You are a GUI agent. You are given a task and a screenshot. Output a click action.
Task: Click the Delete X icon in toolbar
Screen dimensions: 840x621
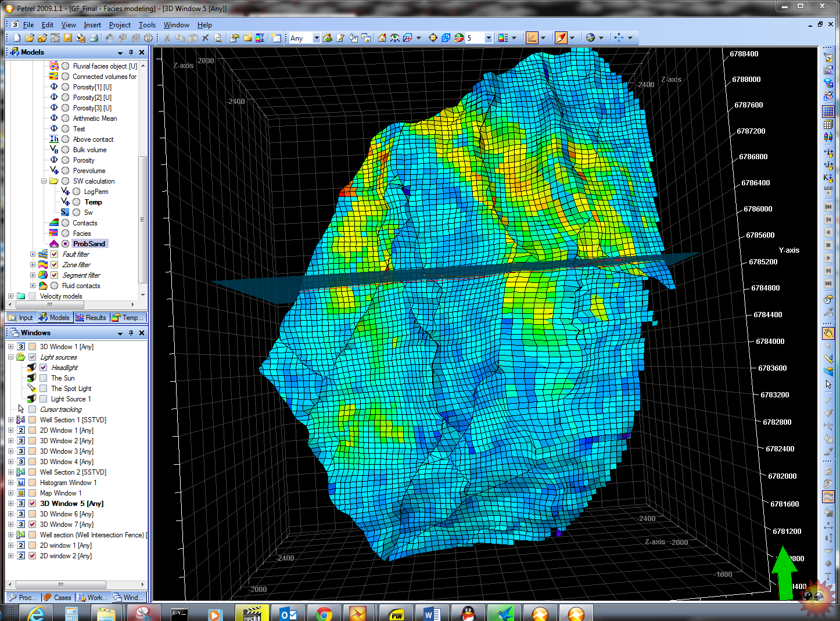[205, 38]
